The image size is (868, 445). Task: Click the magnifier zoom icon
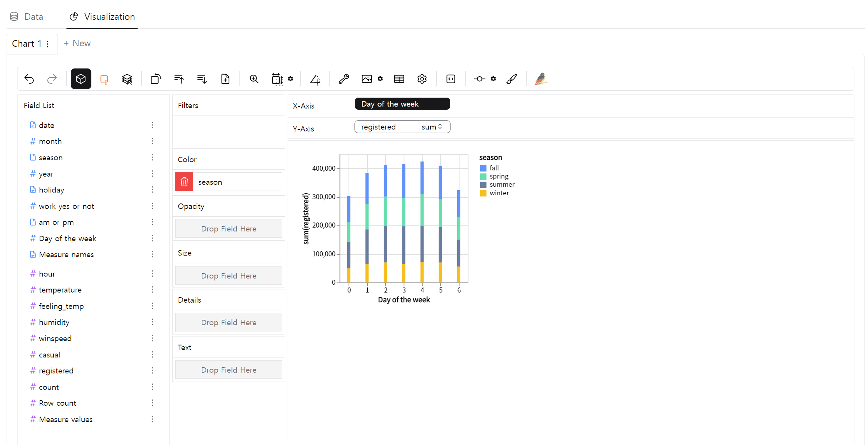[254, 79]
